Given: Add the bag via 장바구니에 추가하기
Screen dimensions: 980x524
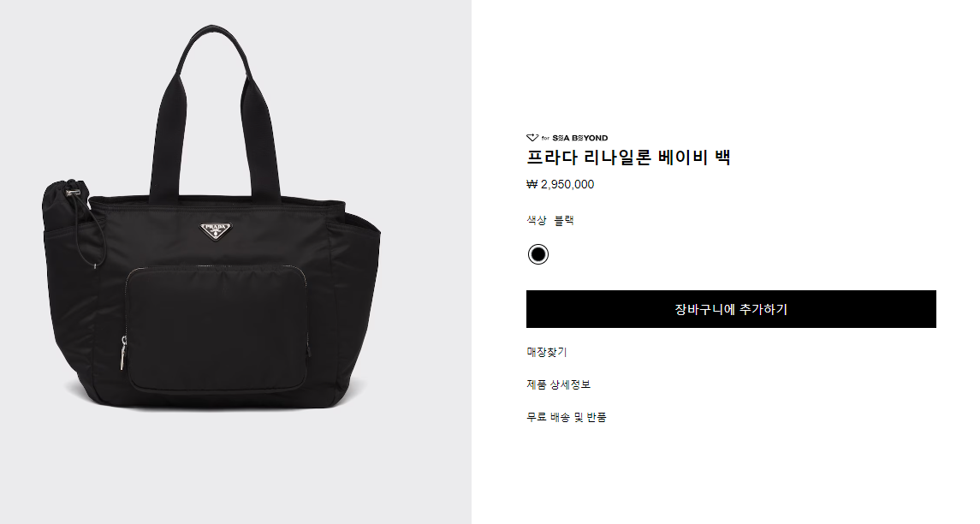Looking at the screenshot, I should coord(731,309).
